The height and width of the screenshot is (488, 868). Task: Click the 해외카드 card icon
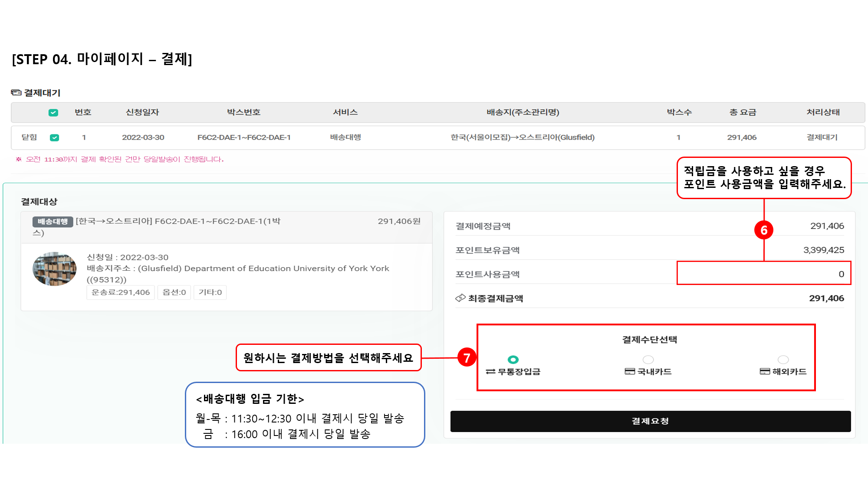[x=764, y=372]
